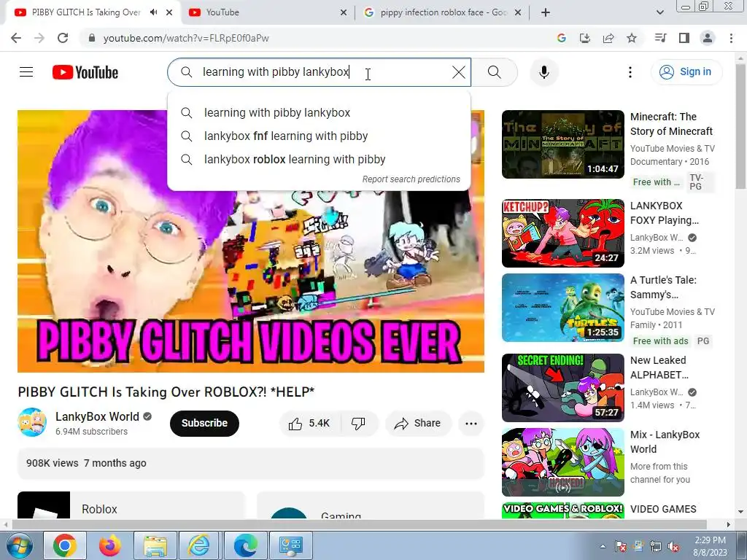
Task: Open the tab search dropdown chevron
Action: coord(659,12)
